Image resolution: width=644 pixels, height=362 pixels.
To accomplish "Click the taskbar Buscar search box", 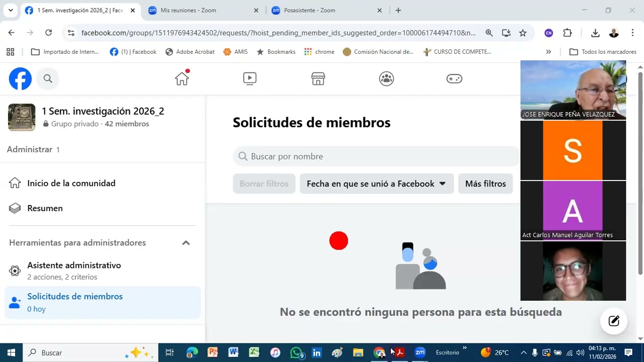I will 91,353.
